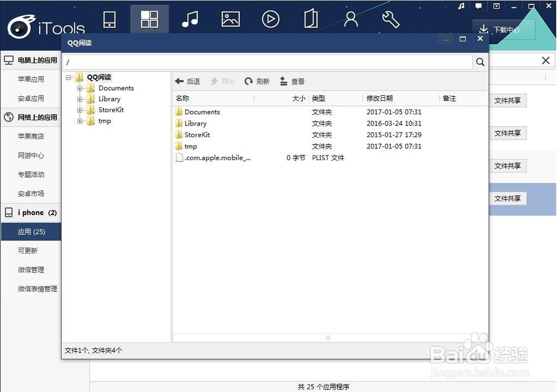Click the 后退 back arrow icon
The height and width of the screenshot is (392, 560).
(x=179, y=81)
